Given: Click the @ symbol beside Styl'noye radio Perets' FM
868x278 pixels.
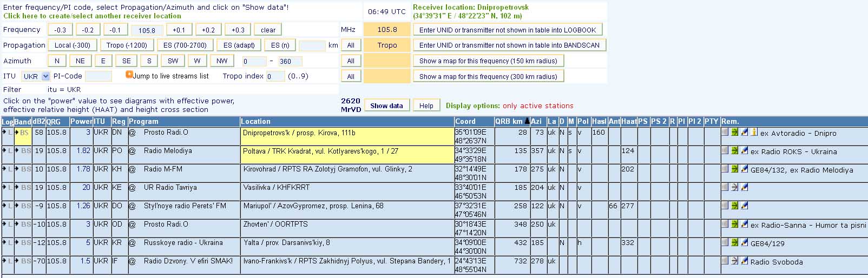Looking at the screenshot, I should point(131,206).
